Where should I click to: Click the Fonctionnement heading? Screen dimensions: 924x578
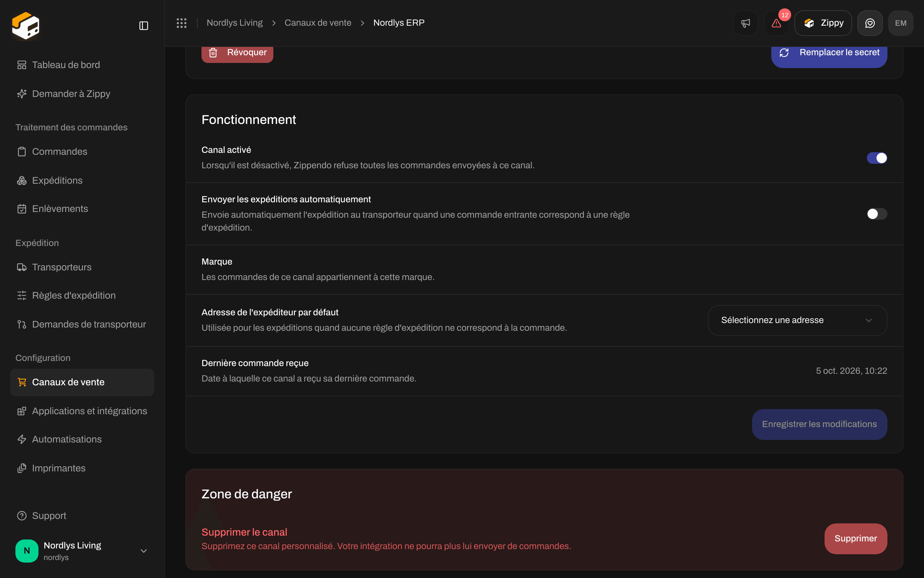tap(249, 120)
